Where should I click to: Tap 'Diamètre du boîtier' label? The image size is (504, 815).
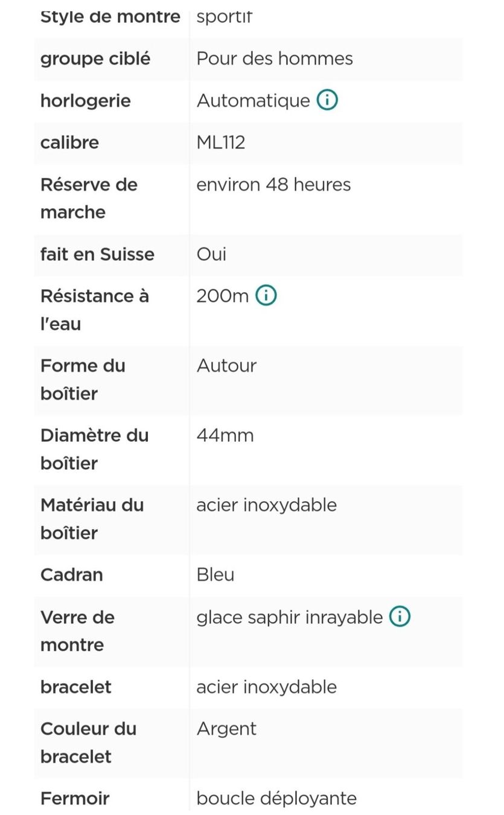tap(95, 449)
